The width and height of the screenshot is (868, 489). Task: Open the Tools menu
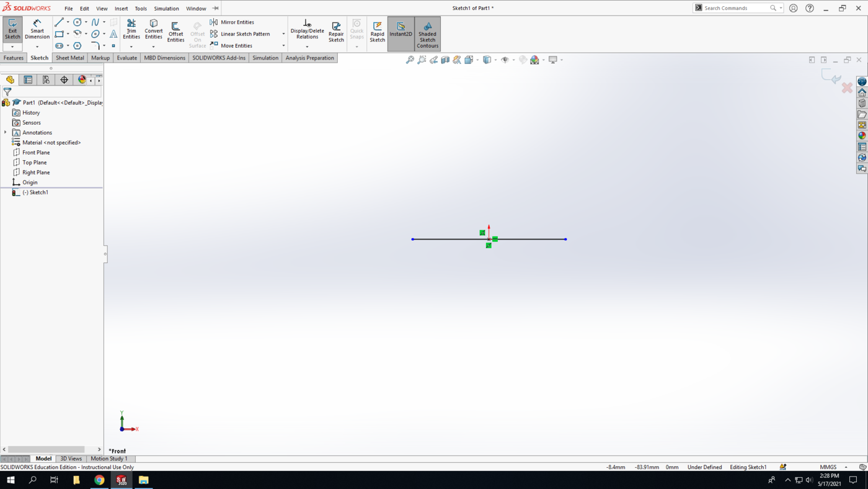[141, 9]
